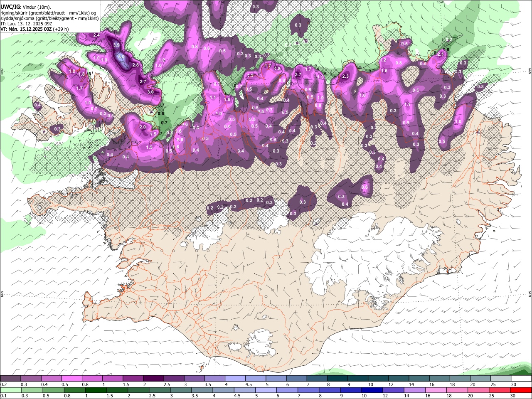Pick the bottom-row green swatch starting at 0.5
The image size is (532, 399).
[x=54, y=390]
